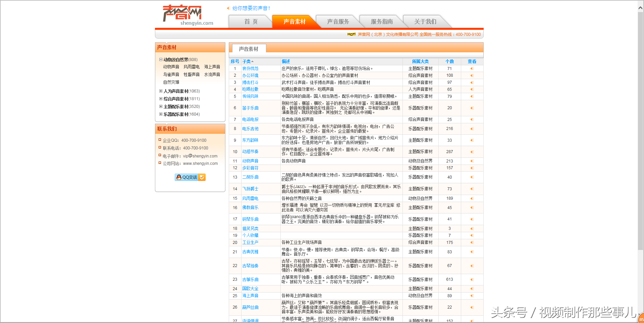Click the 所属大类 column header

coord(420,62)
